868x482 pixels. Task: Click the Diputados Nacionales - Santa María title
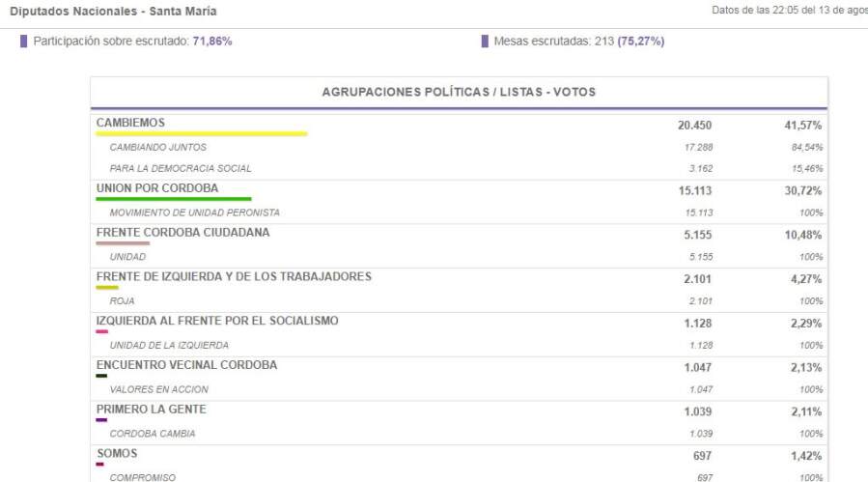pyautogui.click(x=113, y=11)
